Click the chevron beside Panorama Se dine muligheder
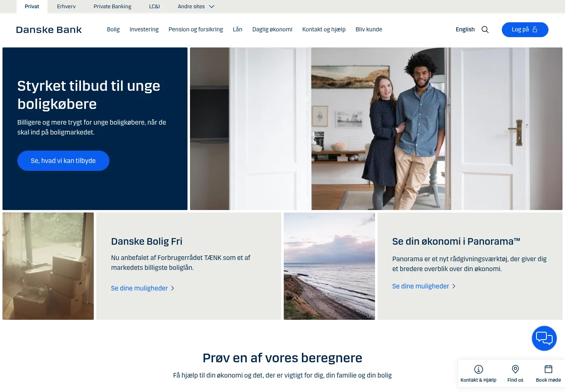This screenshot has height=392, width=565. 453,286
